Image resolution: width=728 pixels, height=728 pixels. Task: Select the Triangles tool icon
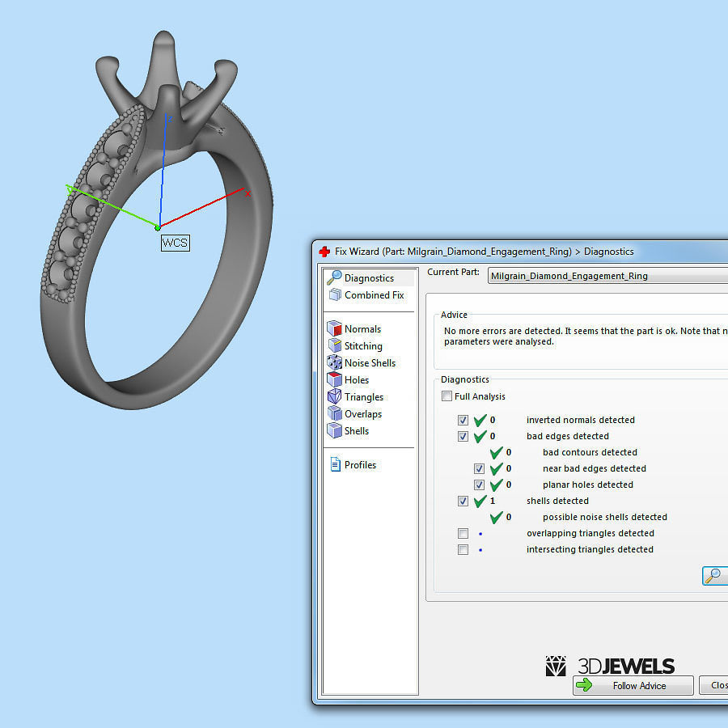tap(334, 396)
